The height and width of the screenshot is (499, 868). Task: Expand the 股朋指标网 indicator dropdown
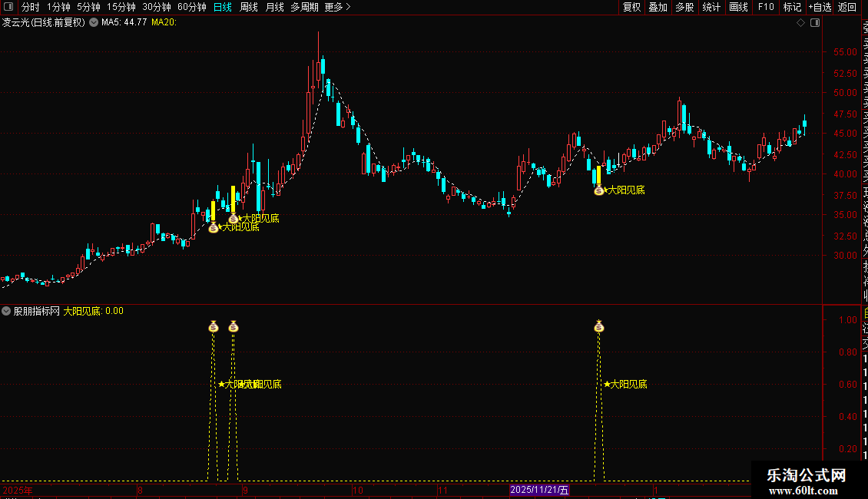pyautogui.click(x=6, y=311)
